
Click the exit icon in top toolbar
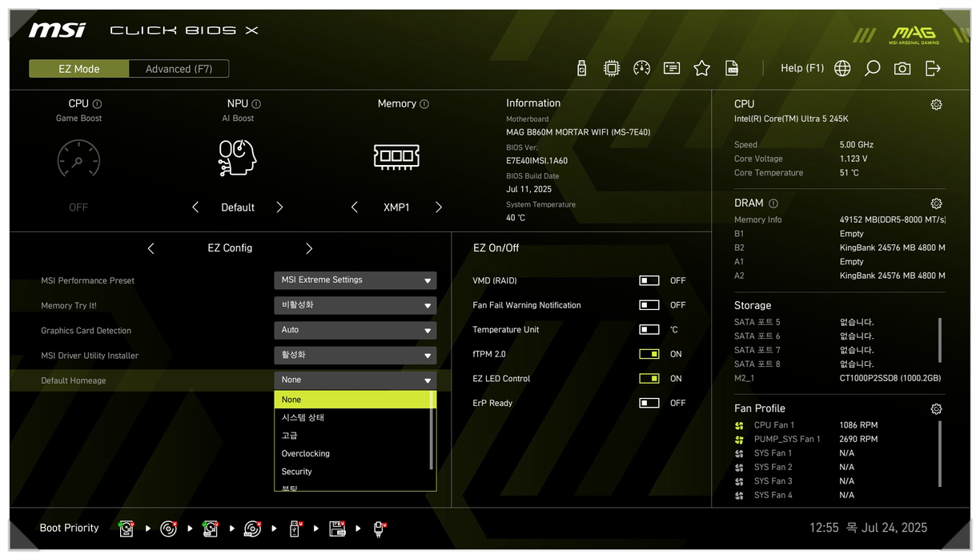pyautogui.click(x=933, y=69)
